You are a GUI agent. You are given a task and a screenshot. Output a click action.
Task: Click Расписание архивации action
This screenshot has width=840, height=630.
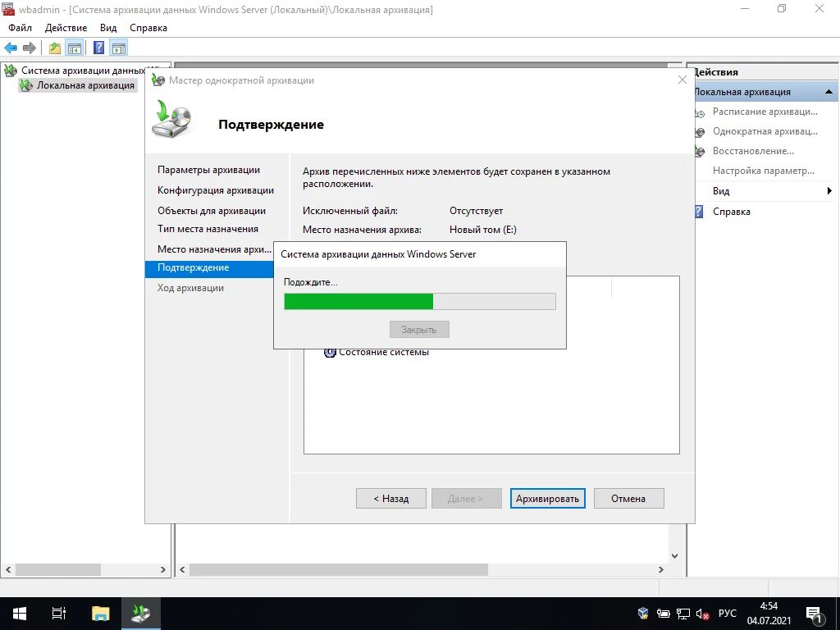[765, 112]
